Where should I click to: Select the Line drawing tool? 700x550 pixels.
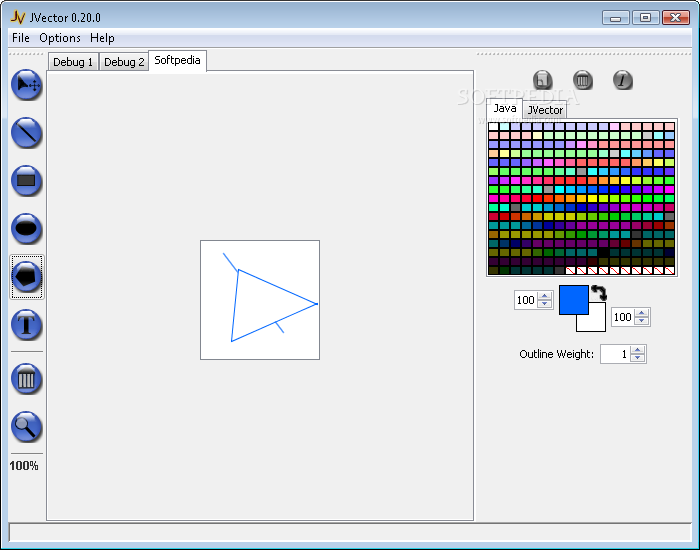[x=26, y=133]
